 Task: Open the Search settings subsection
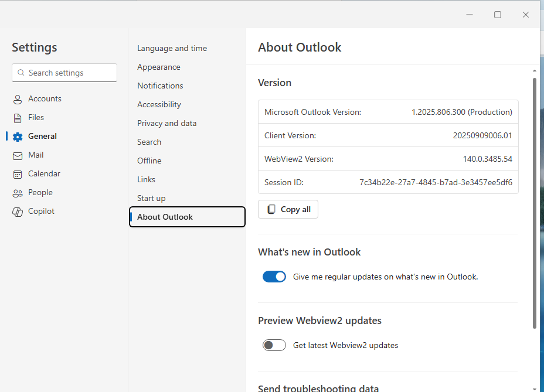(x=149, y=142)
